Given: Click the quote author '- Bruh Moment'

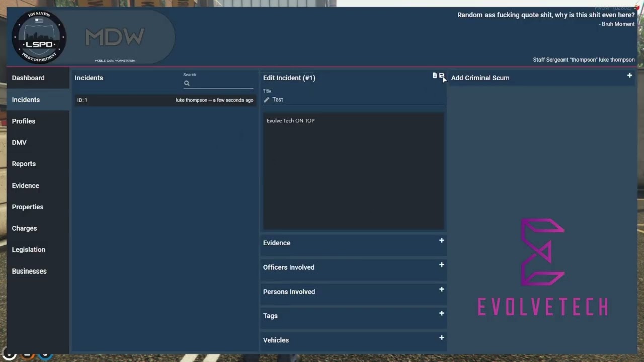Looking at the screenshot, I should tap(617, 24).
